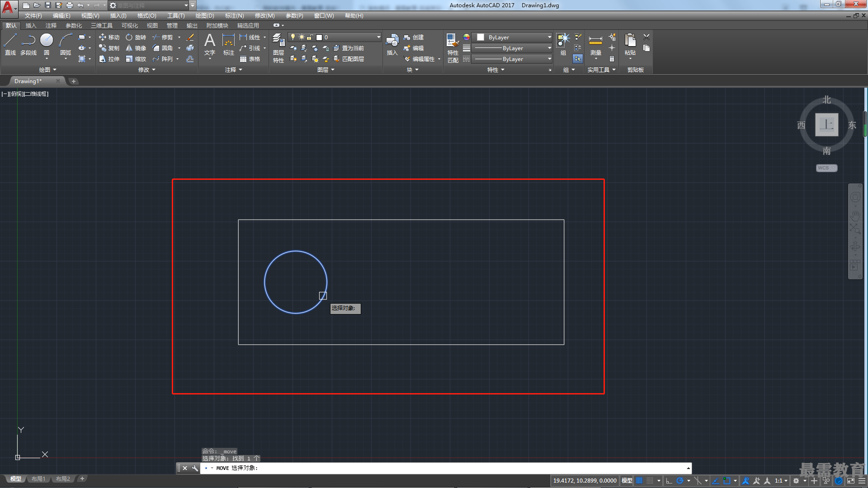Viewport: 868px width, 488px height.
Task: Open the quick calculator icon
Action: [x=612, y=59]
